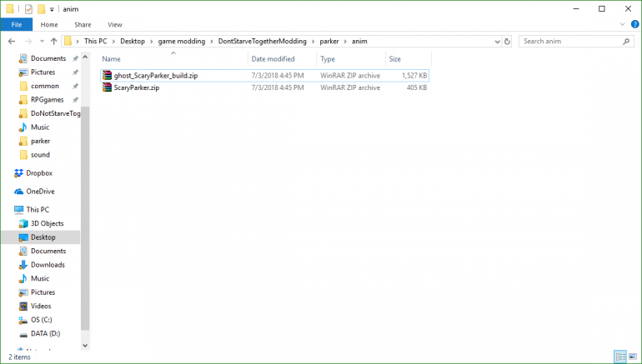Click the OneDrive cloud icon
Screen dimensions: 642x364
point(19,192)
